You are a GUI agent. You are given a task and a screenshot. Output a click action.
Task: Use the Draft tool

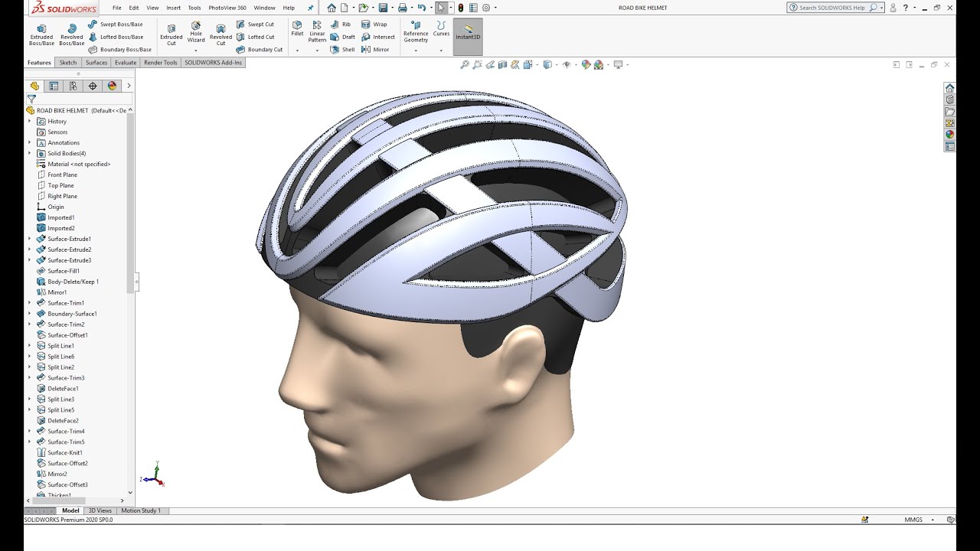coord(343,37)
